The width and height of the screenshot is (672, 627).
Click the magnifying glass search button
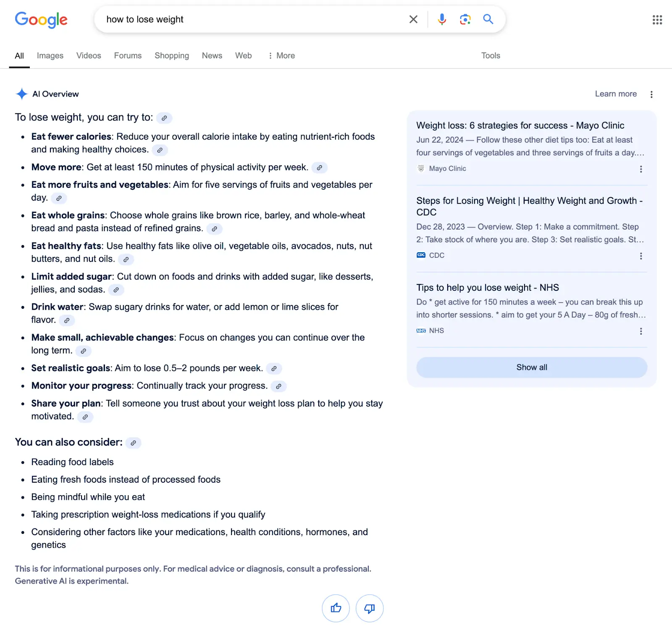(x=488, y=19)
